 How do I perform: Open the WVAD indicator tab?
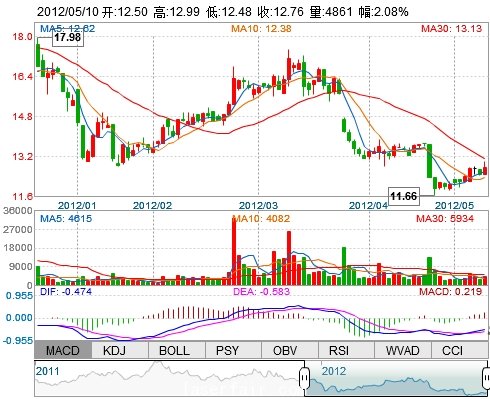403,350
